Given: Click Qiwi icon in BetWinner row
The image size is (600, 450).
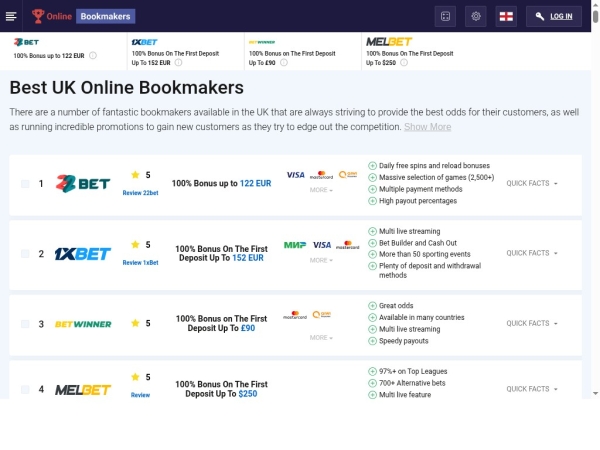Looking at the screenshot, I should point(322,315).
